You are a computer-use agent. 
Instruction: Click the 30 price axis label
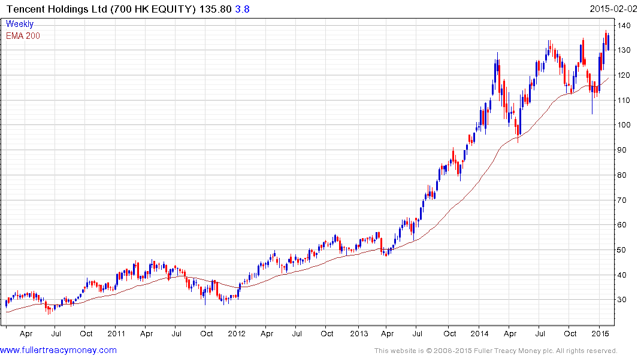(x=621, y=300)
